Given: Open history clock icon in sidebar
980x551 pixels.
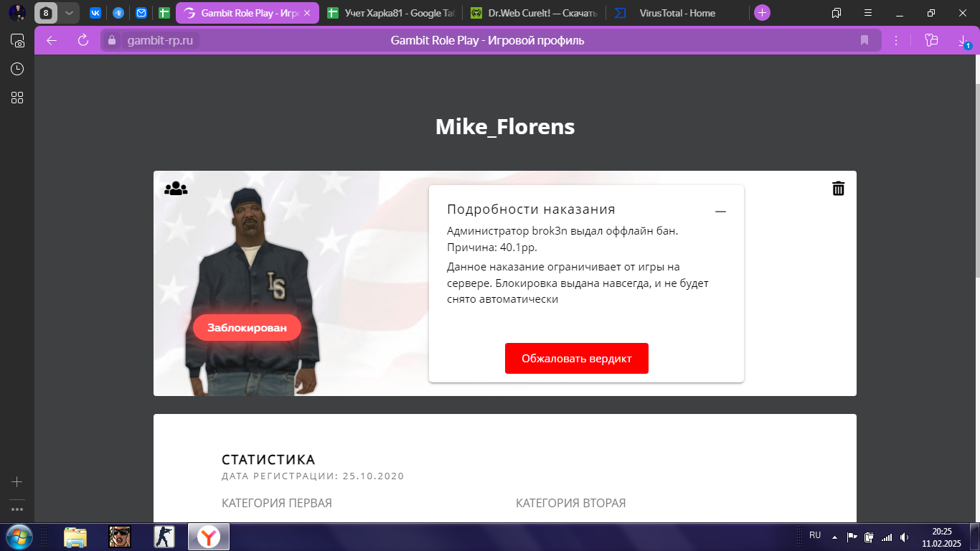Looking at the screenshot, I should pyautogui.click(x=17, y=69).
